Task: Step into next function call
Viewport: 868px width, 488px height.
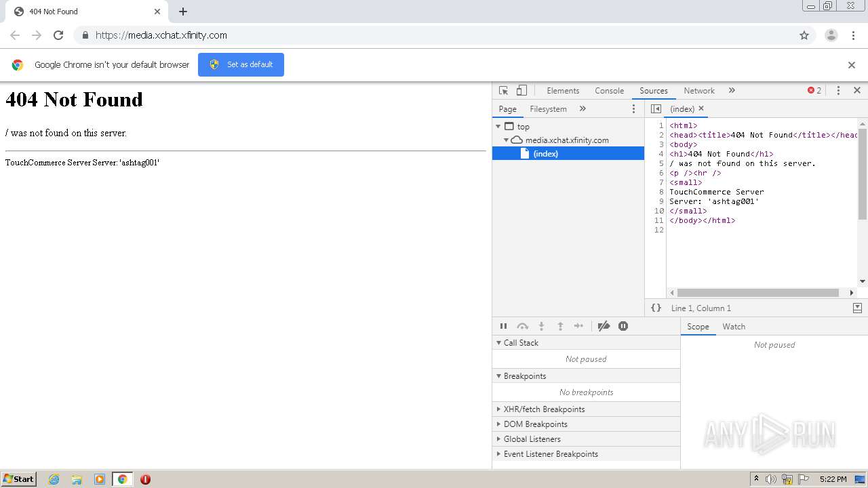Action: click(541, 326)
